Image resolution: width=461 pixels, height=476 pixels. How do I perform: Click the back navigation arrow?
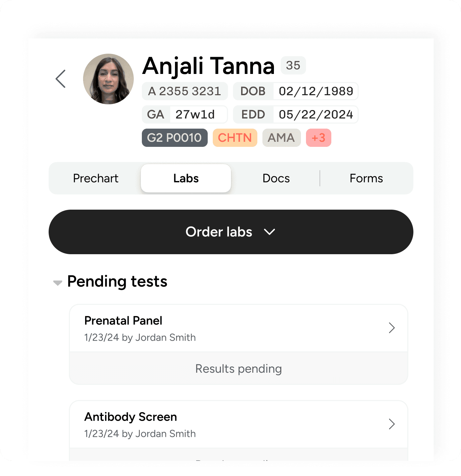click(61, 78)
